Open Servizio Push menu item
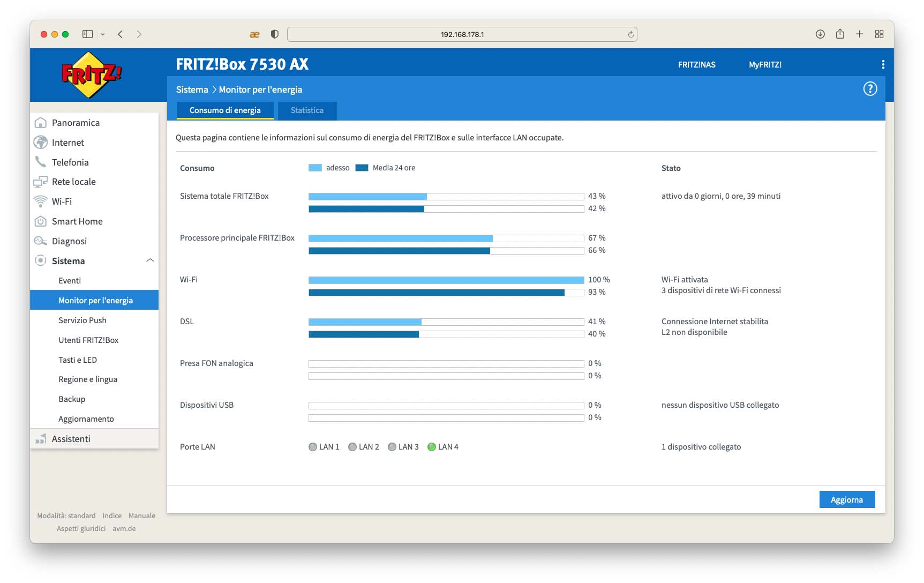The width and height of the screenshot is (924, 583). 82,320
